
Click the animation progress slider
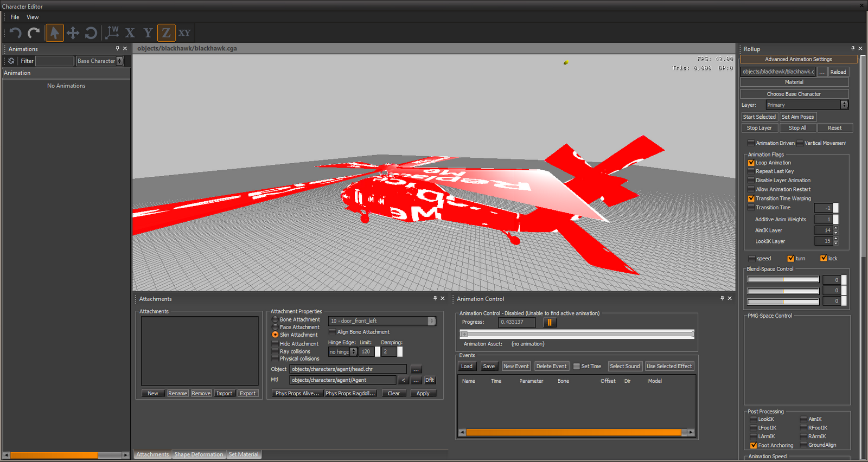tap(577, 334)
